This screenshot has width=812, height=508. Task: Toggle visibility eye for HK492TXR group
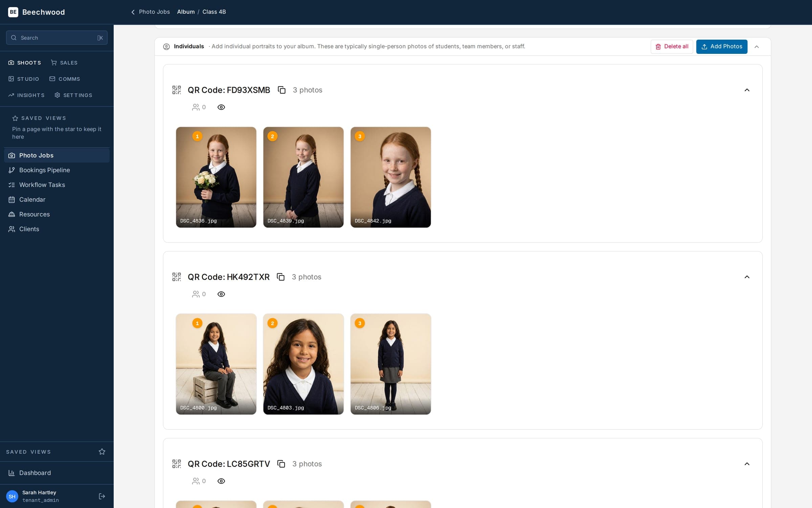click(x=221, y=294)
